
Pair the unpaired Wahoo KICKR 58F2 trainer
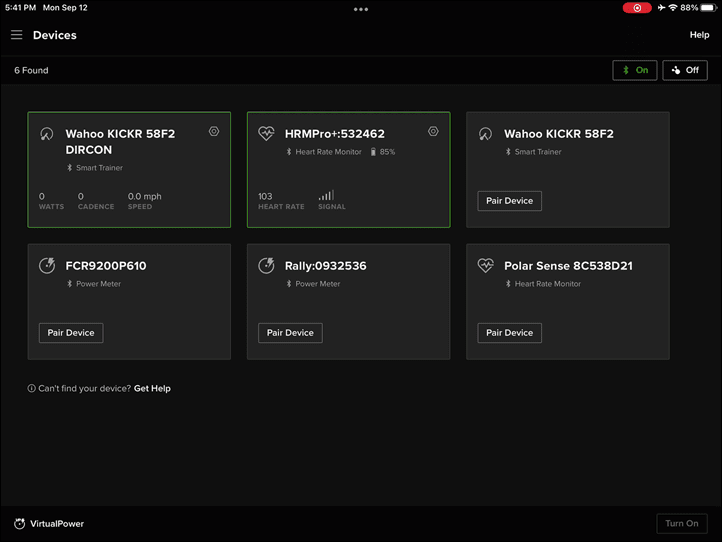tap(509, 201)
